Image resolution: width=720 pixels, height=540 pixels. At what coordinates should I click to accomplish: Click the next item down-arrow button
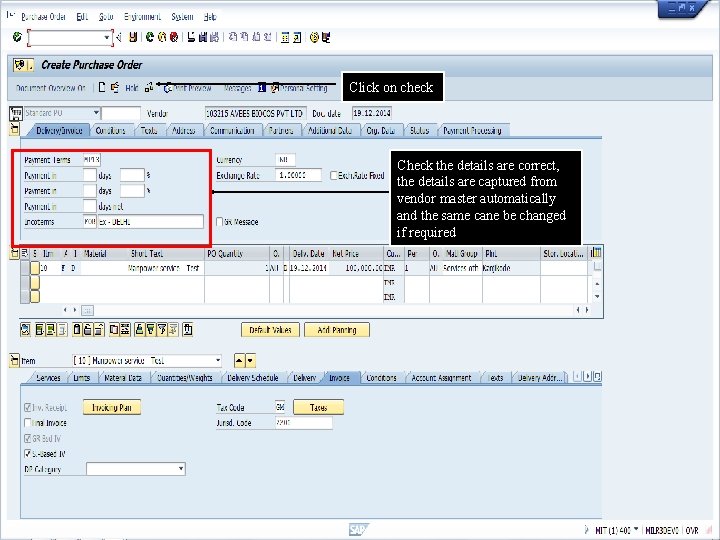(x=250, y=360)
